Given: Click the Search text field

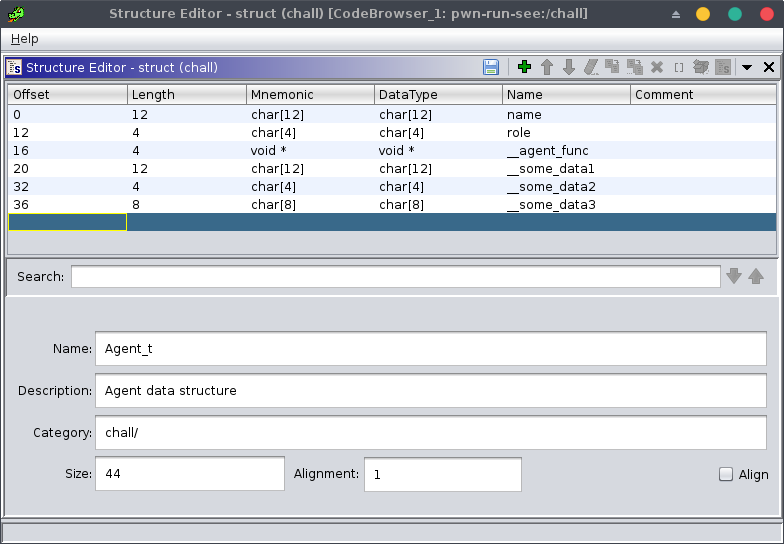Looking at the screenshot, I should pos(395,276).
